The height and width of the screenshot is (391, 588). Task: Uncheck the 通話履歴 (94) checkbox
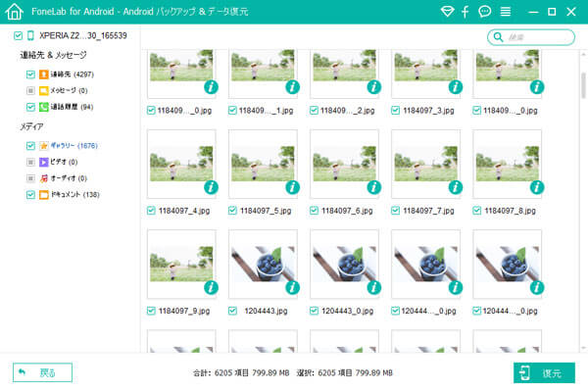point(30,107)
